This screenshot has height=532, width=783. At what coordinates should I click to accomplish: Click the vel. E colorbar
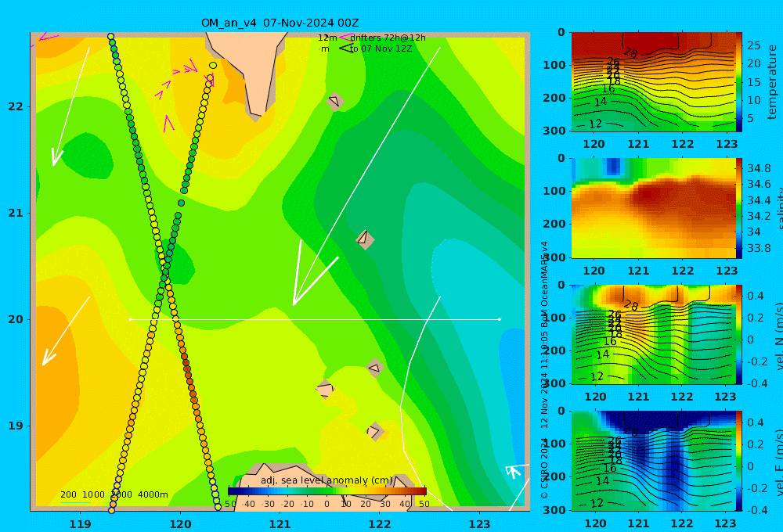[739, 461]
